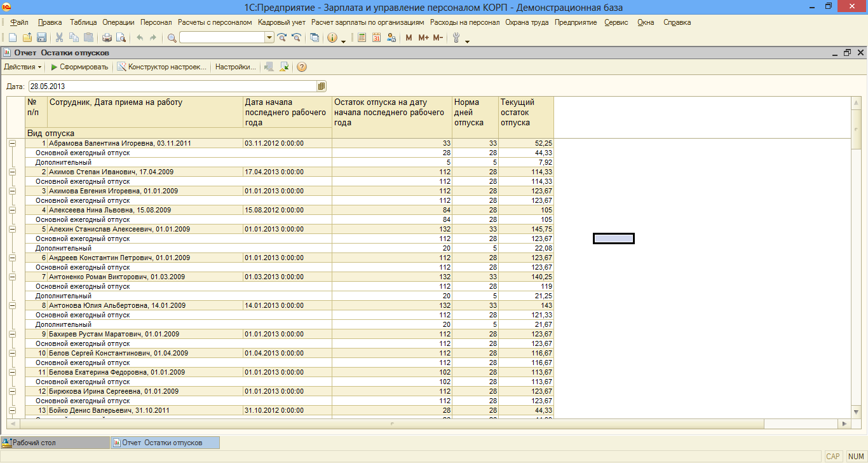
Task: Switch to Отчет Остатки отпусков tab
Action: point(165,443)
